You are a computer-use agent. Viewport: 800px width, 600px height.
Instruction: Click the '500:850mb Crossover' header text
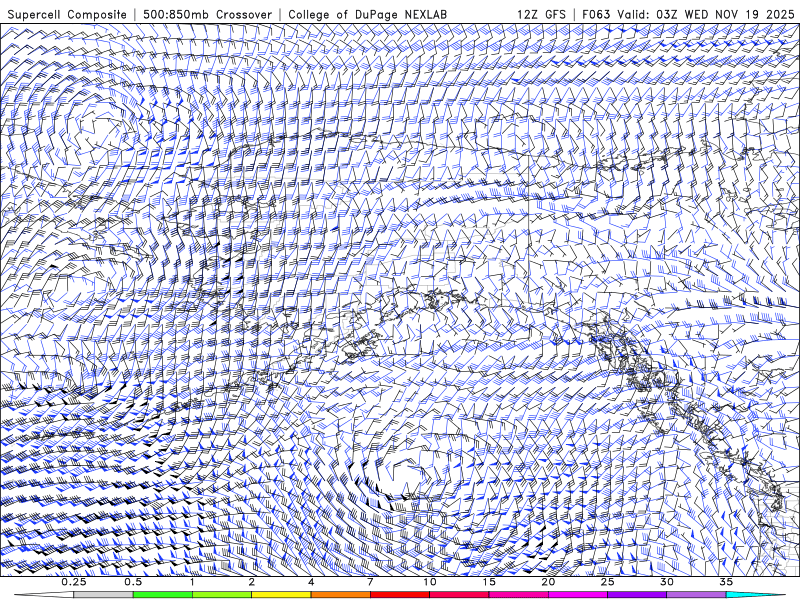tap(207, 15)
